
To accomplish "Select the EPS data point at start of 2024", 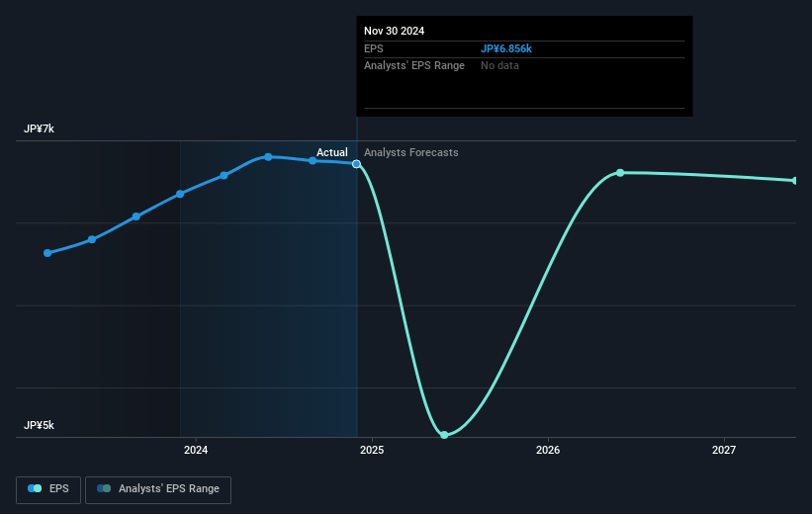I will coord(180,194).
